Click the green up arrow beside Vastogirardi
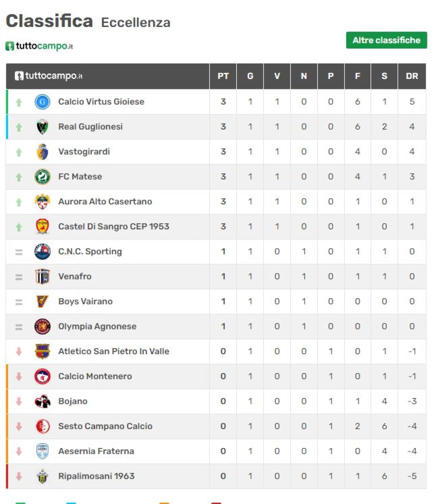Image resolution: width=440 pixels, height=504 pixels. click(x=19, y=152)
